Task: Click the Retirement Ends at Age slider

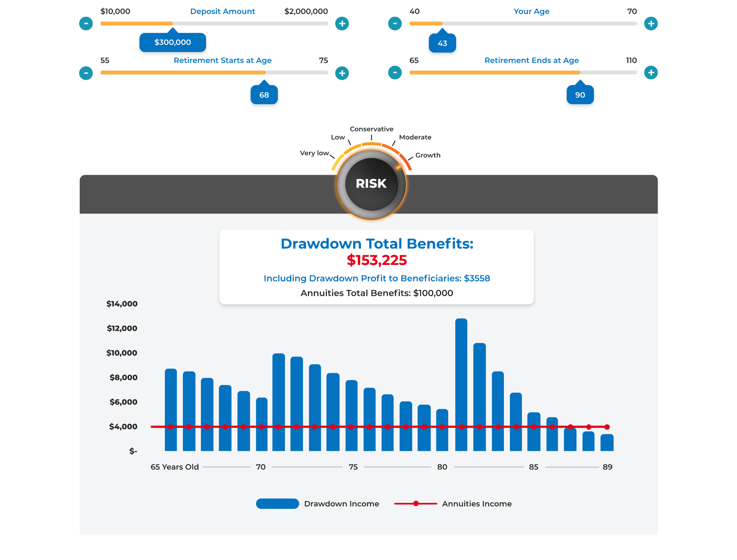Action: pyautogui.click(x=523, y=73)
